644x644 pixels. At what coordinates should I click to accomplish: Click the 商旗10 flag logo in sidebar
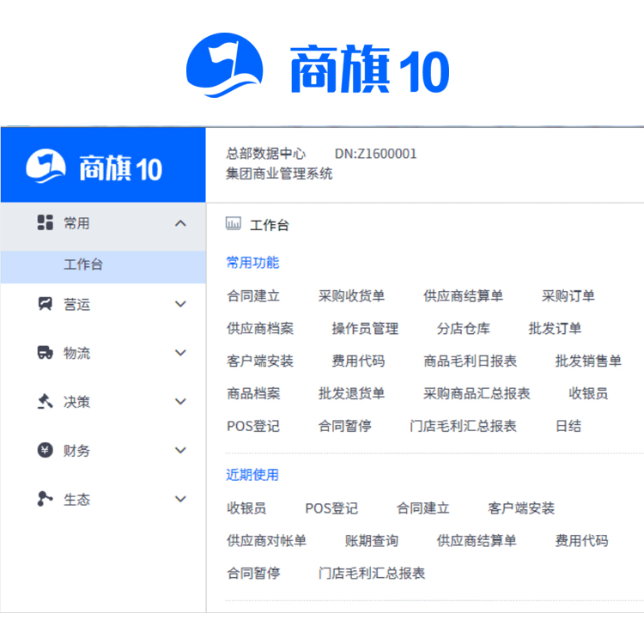click(x=46, y=167)
